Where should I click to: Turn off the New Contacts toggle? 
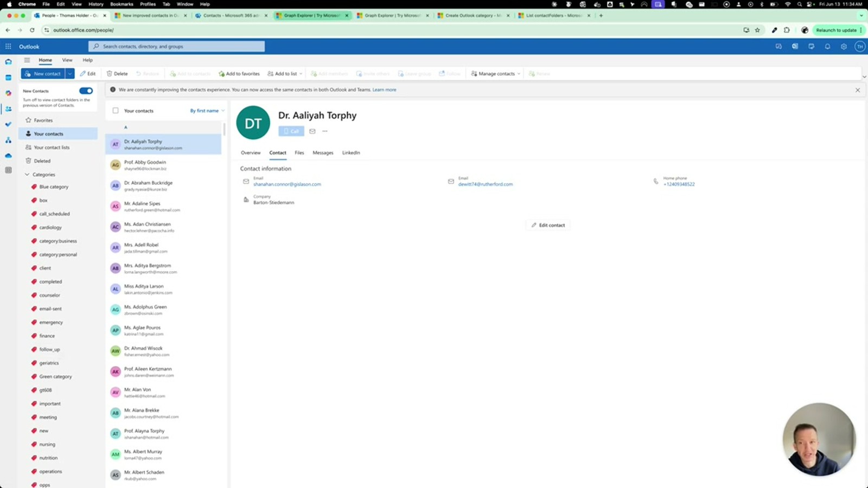click(x=86, y=91)
